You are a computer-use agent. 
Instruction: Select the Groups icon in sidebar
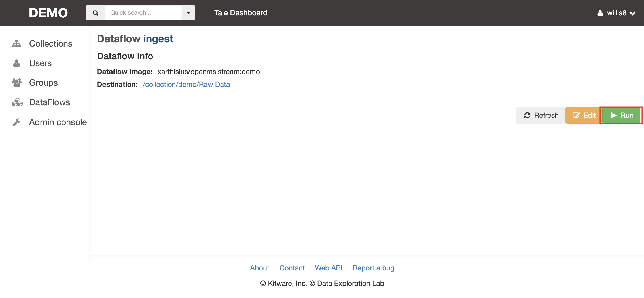pos(17,83)
